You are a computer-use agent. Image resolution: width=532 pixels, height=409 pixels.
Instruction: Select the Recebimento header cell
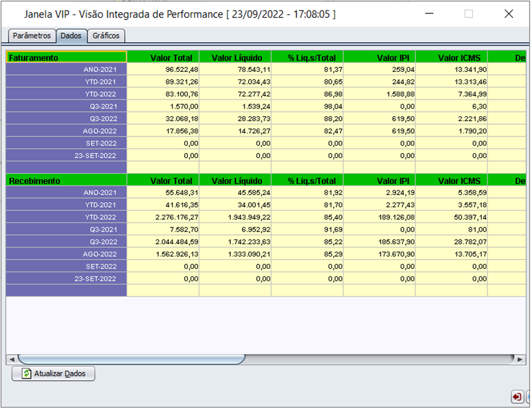(x=66, y=181)
